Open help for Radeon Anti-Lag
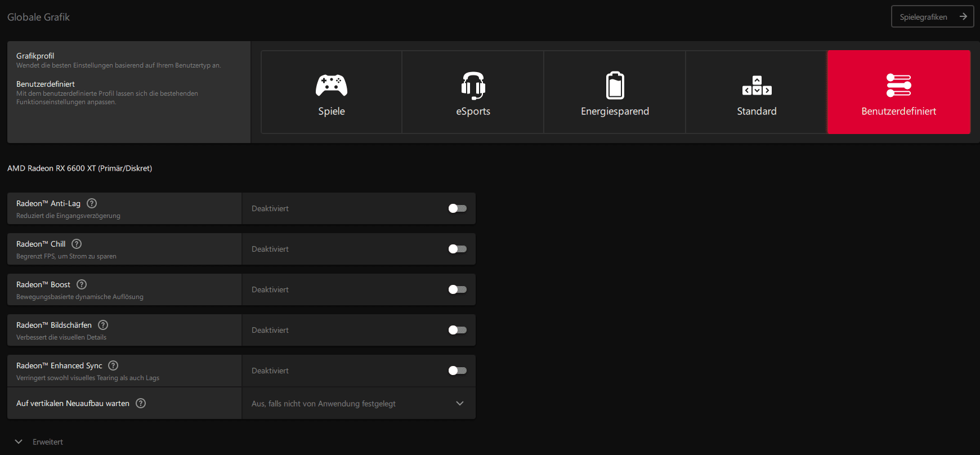Image resolution: width=980 pixels, height=455 pixels. click(92, 203)
